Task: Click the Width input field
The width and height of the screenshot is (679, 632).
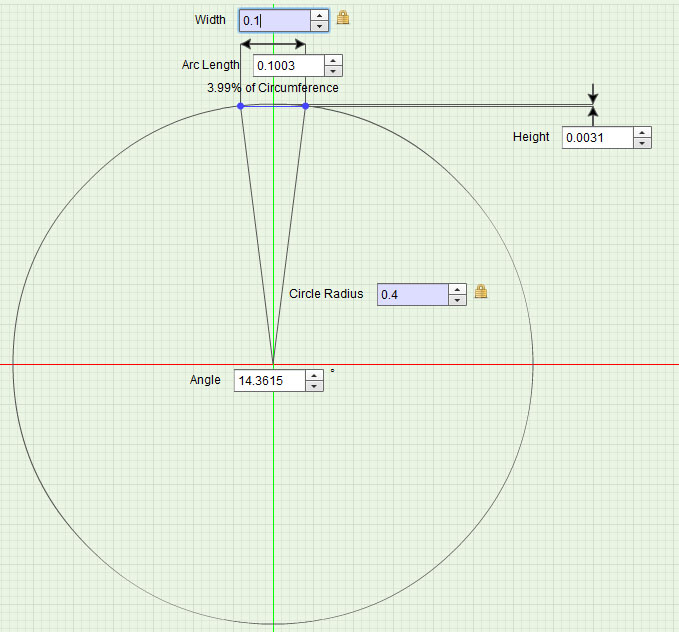Action: coord(275,20)
